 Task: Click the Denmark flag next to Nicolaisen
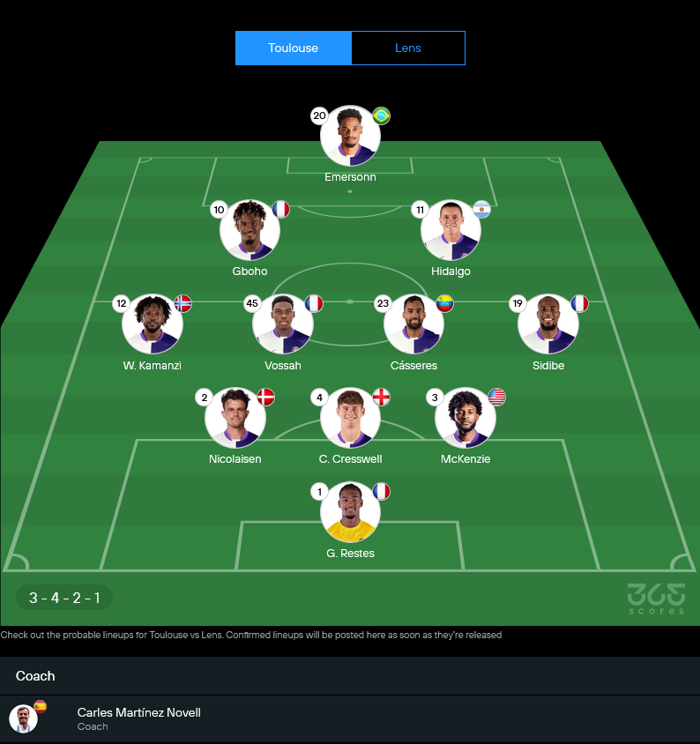click(265, 397)
